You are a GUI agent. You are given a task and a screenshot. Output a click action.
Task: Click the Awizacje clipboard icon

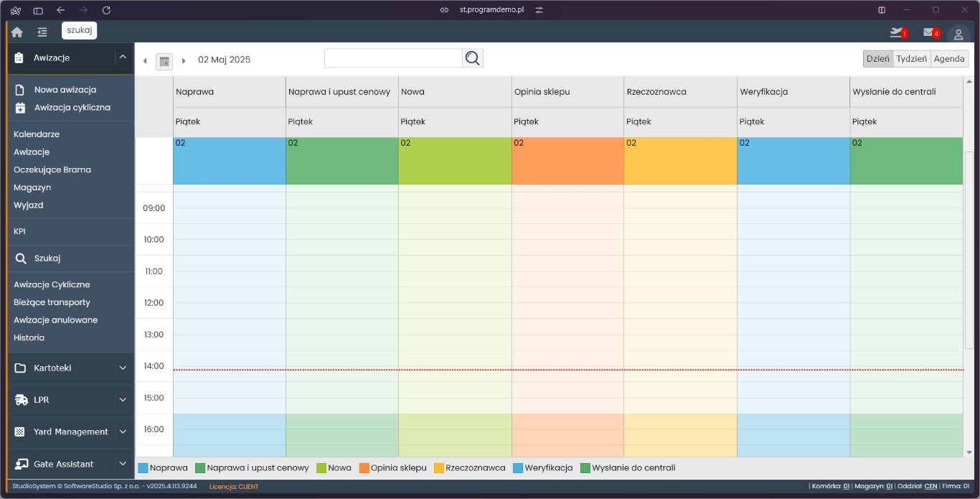[19, 57]
